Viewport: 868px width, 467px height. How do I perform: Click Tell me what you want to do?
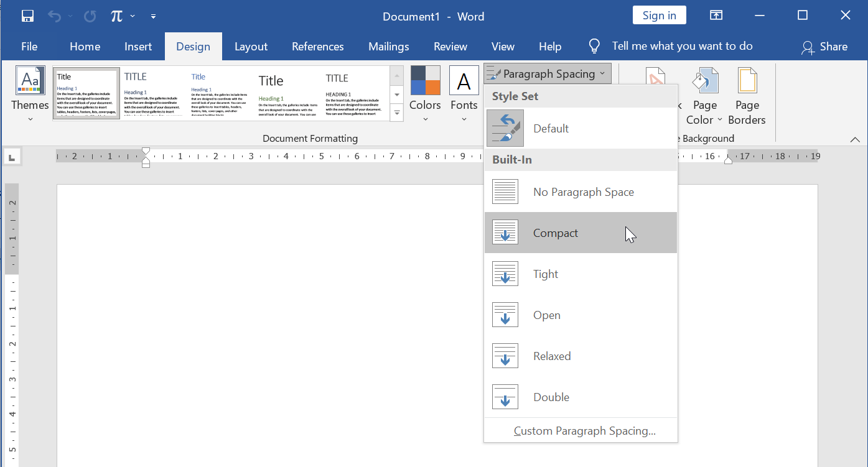point(682,46)
